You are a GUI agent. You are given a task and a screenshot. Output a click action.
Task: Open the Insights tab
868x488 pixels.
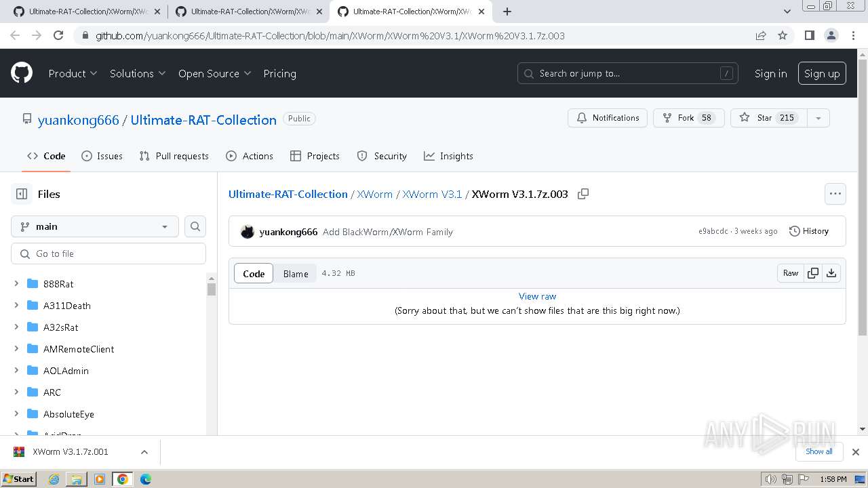tap(448, 156)
